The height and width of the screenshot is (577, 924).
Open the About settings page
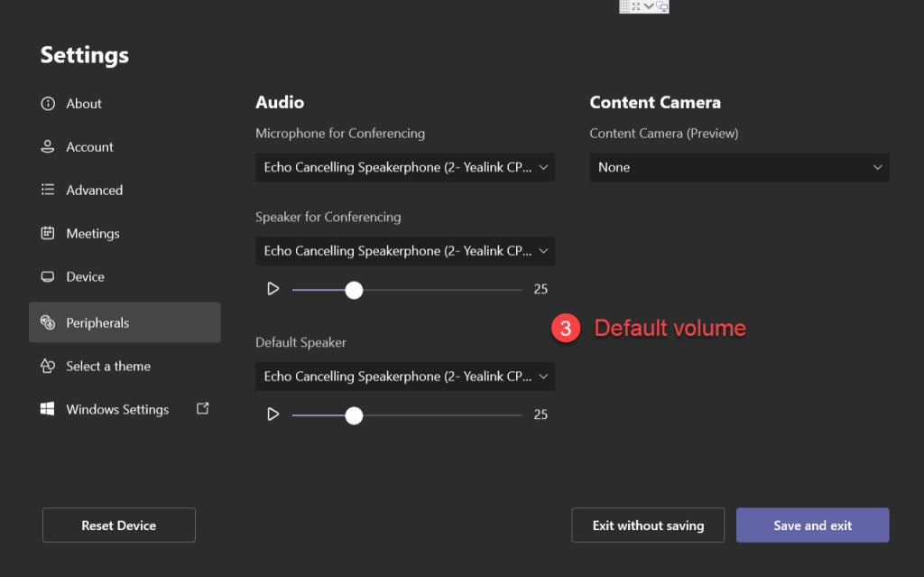point(83,104)
